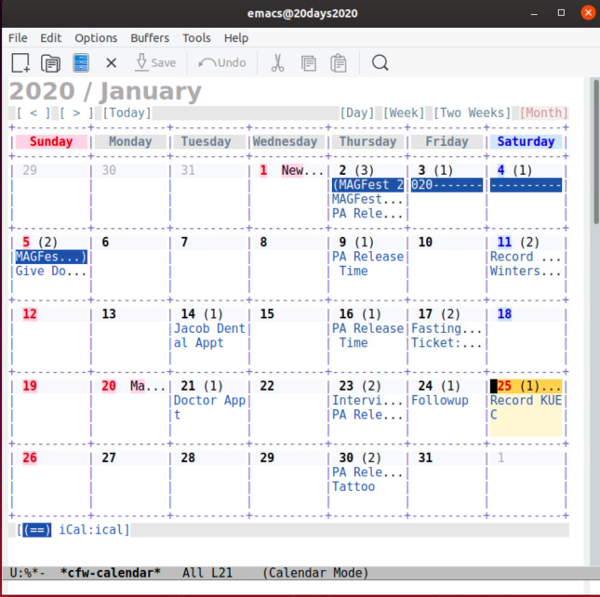
Task: Click the Save toolbar button
Action: (x=154, y=63)
